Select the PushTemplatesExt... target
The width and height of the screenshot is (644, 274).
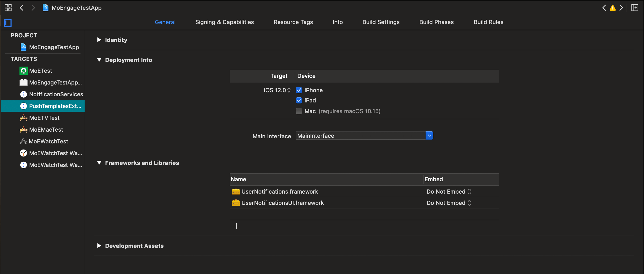43,106
